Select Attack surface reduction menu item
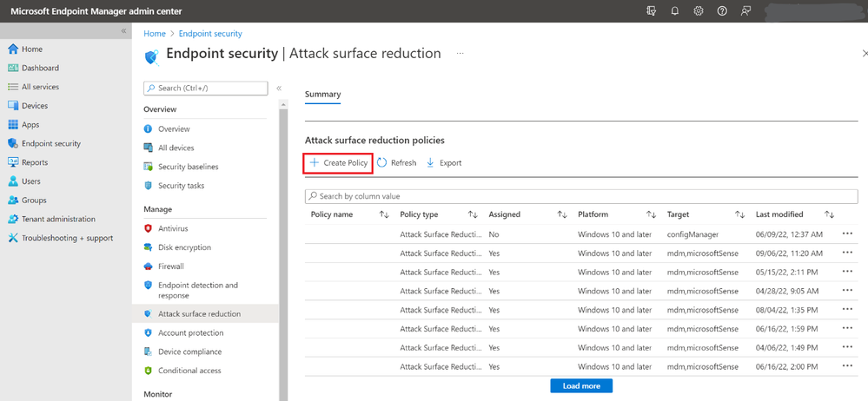Viewport: 868px width, 401px height. [x=205, y=313]
